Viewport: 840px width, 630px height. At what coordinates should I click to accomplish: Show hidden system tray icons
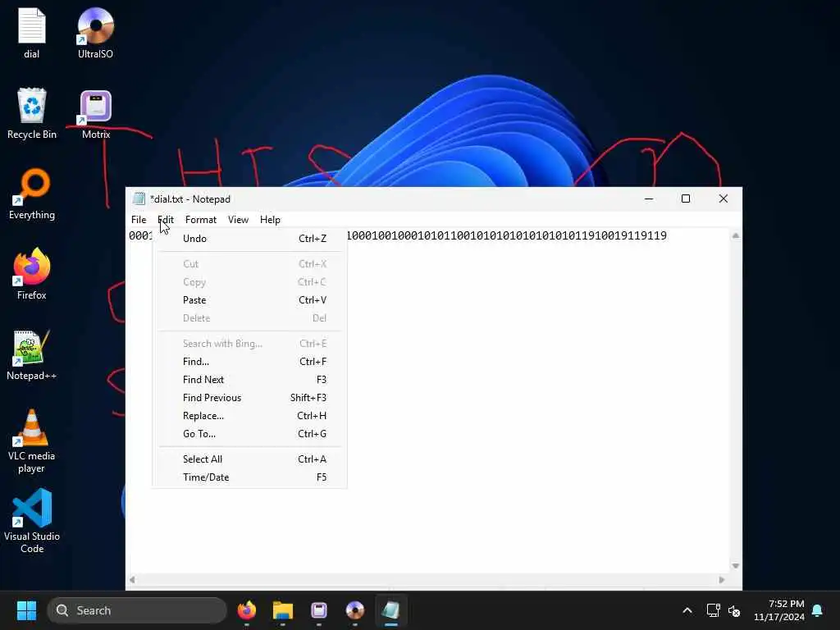tap(687, 610)
